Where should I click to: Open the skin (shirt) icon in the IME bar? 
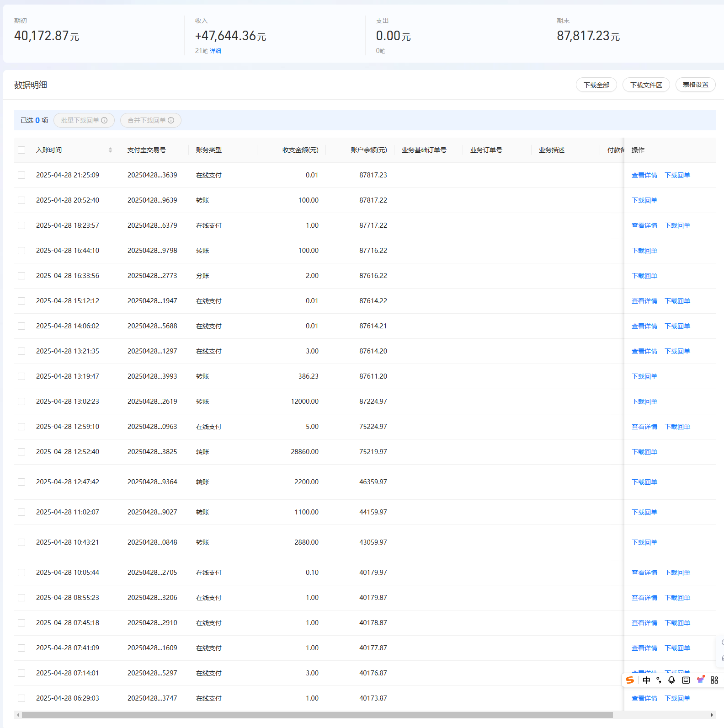click(x=700, y=680)
